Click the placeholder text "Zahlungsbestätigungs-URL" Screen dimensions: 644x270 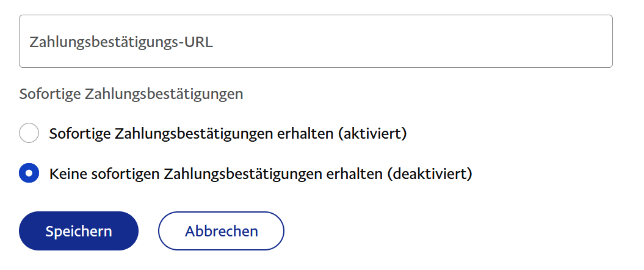121,42
